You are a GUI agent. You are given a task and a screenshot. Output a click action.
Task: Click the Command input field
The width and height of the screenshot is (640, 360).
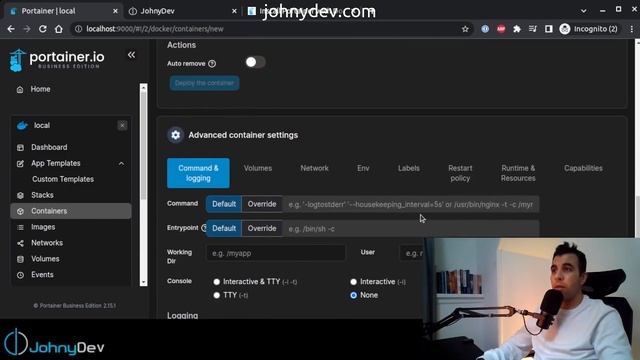pyautogui.click(x=411, y=204)
